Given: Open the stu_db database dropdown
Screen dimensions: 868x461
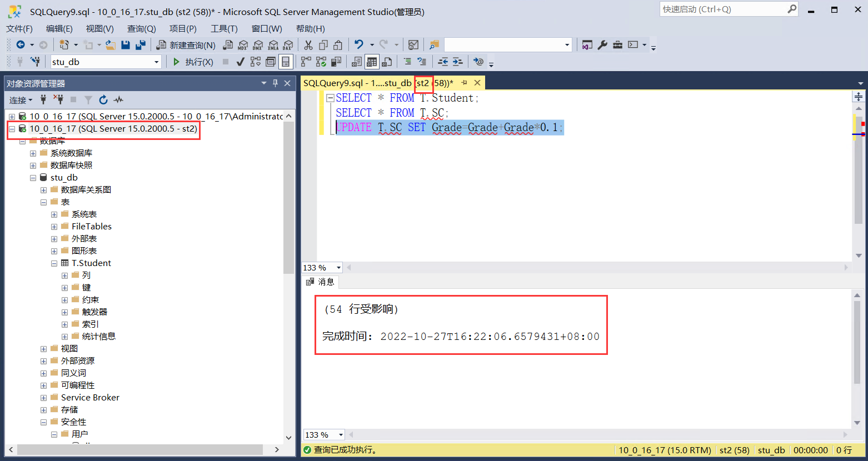Looking at the screenshot, I should pyautogui.click(x=157, y=62).
